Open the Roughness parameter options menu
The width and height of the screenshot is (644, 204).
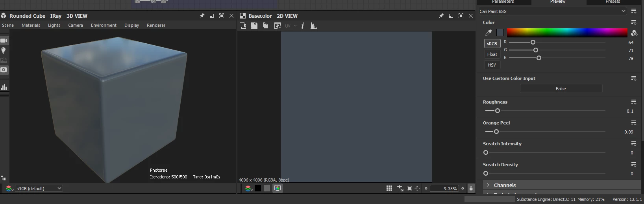point(634,102)
